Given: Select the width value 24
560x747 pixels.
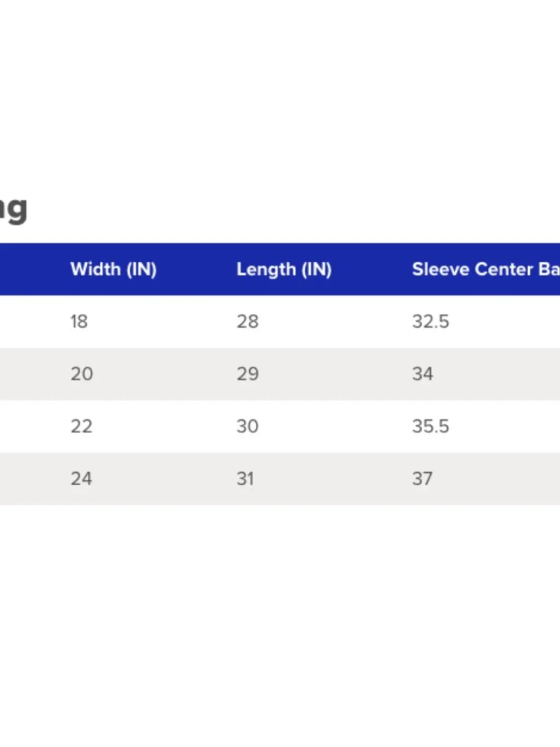Looking at the screenshot, I should [x=81, y=479].
